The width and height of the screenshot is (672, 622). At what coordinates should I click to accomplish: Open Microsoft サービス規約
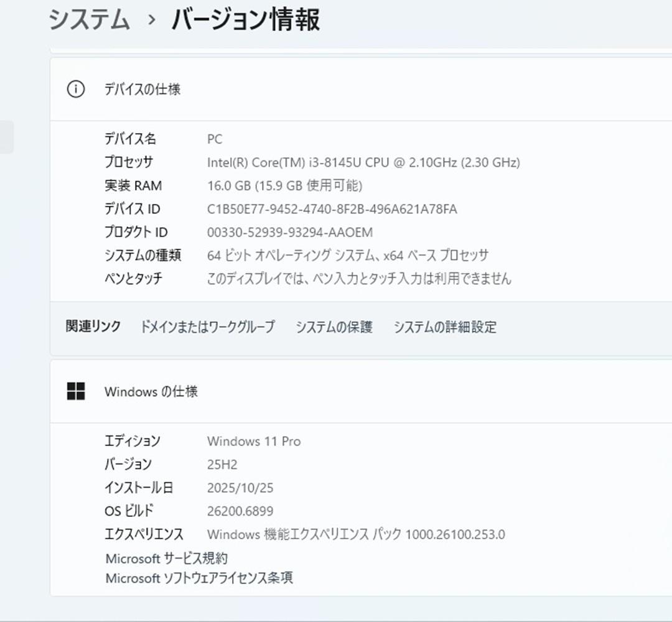pos(166,559)
